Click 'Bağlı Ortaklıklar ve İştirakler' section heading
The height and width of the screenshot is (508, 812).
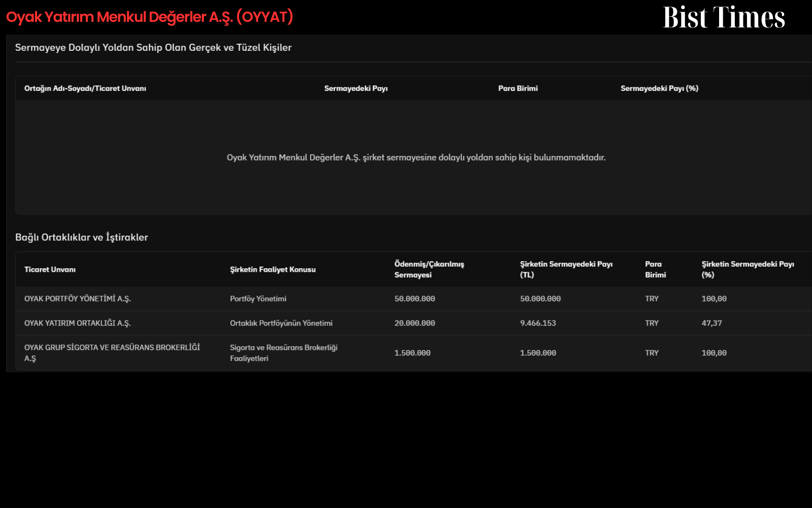pyautogui.click(x=82, y=237)
